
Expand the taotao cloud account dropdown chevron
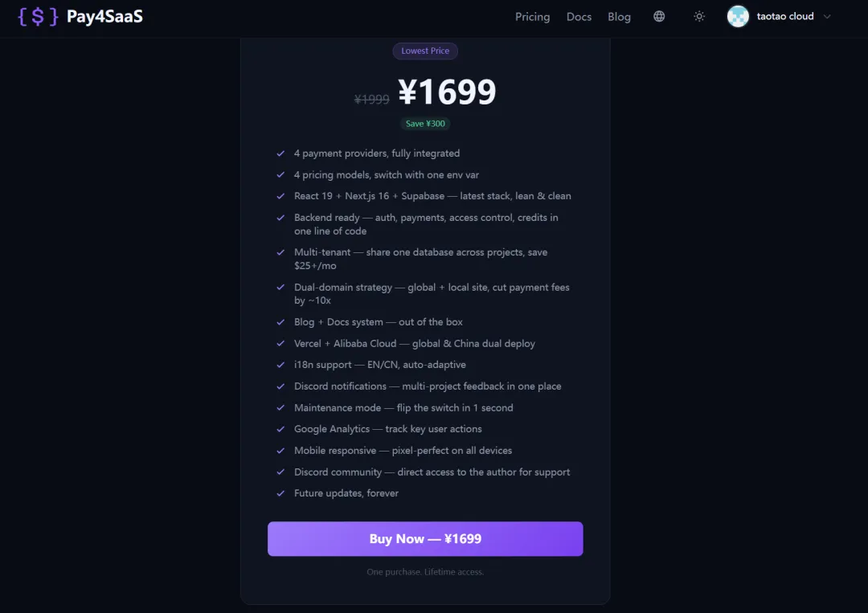pos(828,16)
